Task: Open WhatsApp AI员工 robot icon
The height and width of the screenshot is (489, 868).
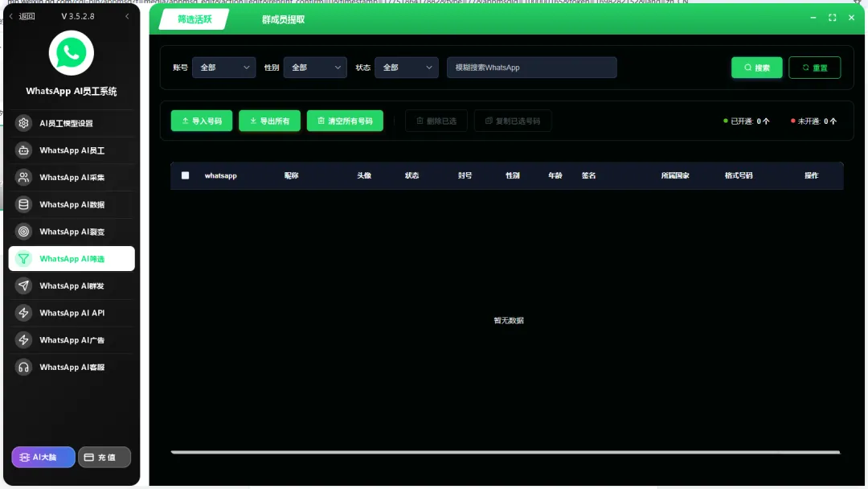Action: click(23, 150)
